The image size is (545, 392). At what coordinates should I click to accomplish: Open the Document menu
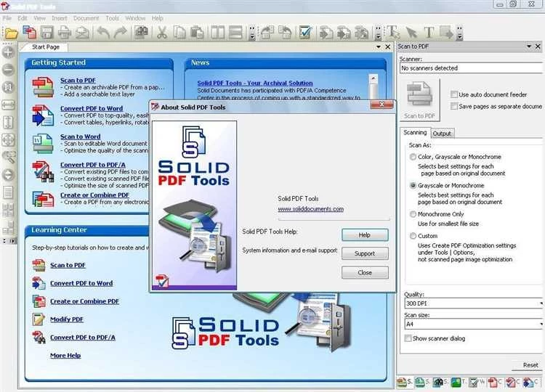86,18
